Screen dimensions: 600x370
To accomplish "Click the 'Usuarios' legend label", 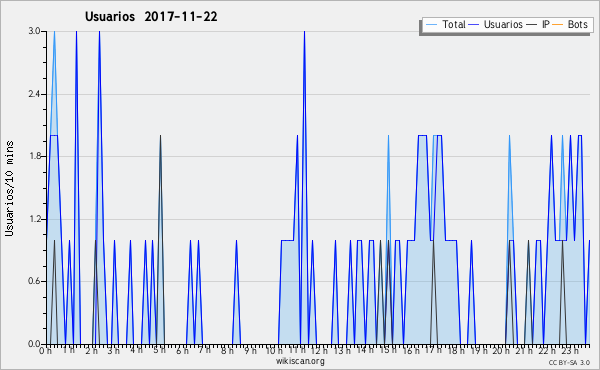I will click(503, 24).
